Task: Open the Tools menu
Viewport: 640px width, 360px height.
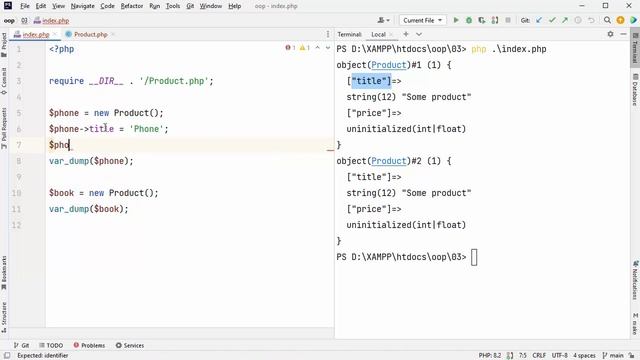Action: 173,6
